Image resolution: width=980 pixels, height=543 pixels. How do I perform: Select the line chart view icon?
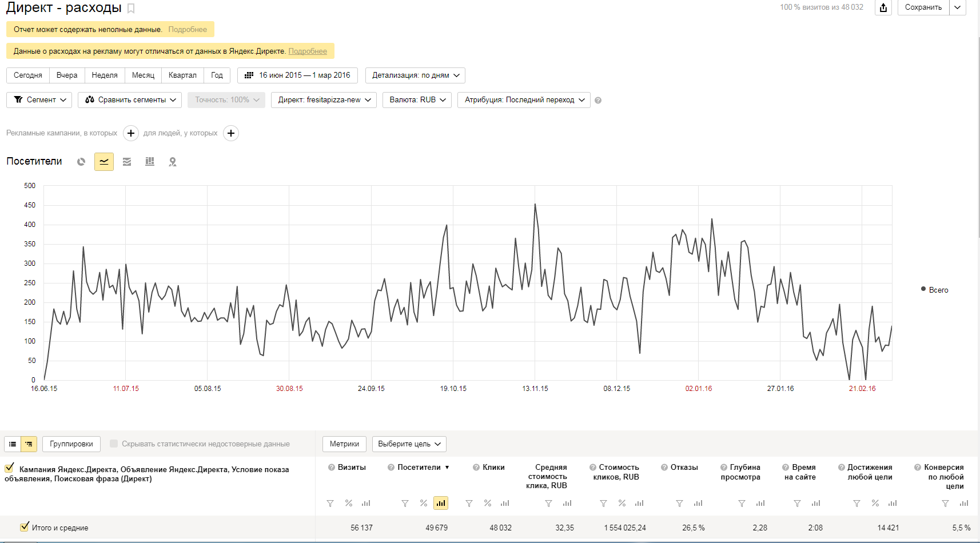click(104, 162)
